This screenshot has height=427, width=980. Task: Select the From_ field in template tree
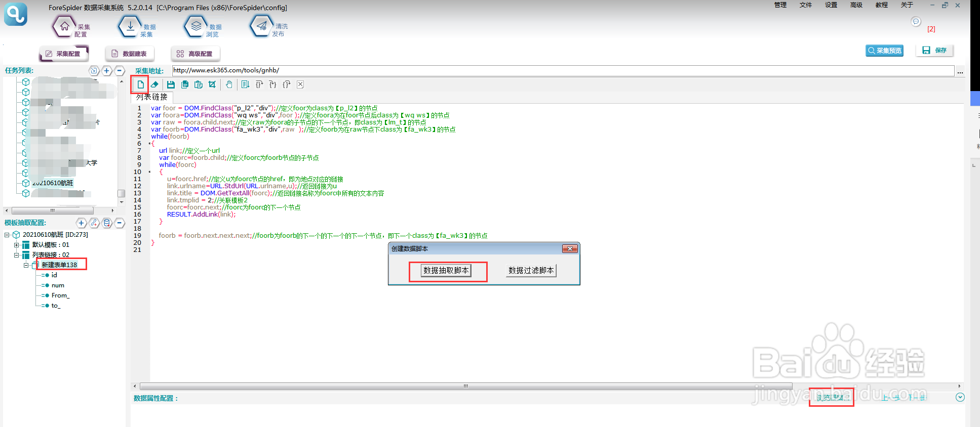coord(60,295)
